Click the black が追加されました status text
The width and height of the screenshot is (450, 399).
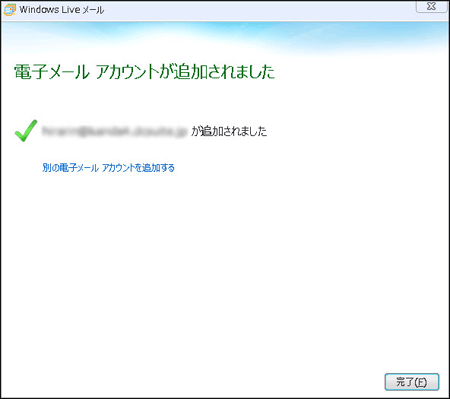229,131
